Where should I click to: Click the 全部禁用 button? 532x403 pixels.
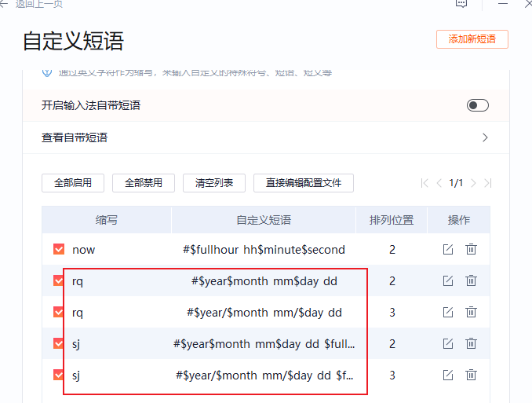pyautogui.click(x=144, y=183)
